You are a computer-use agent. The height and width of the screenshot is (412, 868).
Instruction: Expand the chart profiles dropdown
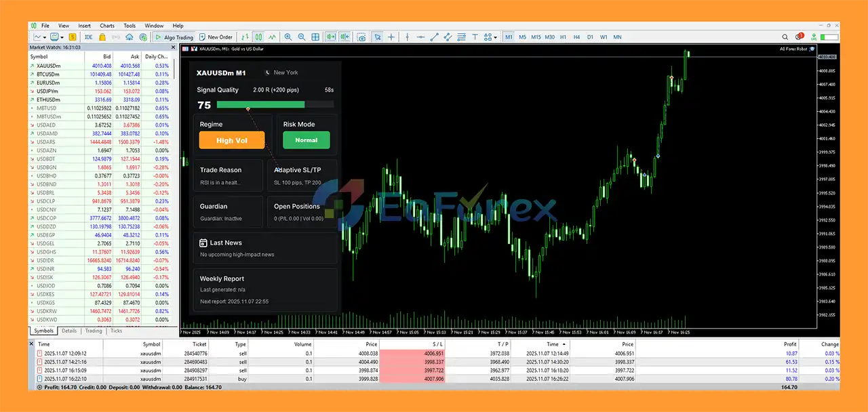click(61, 37)
